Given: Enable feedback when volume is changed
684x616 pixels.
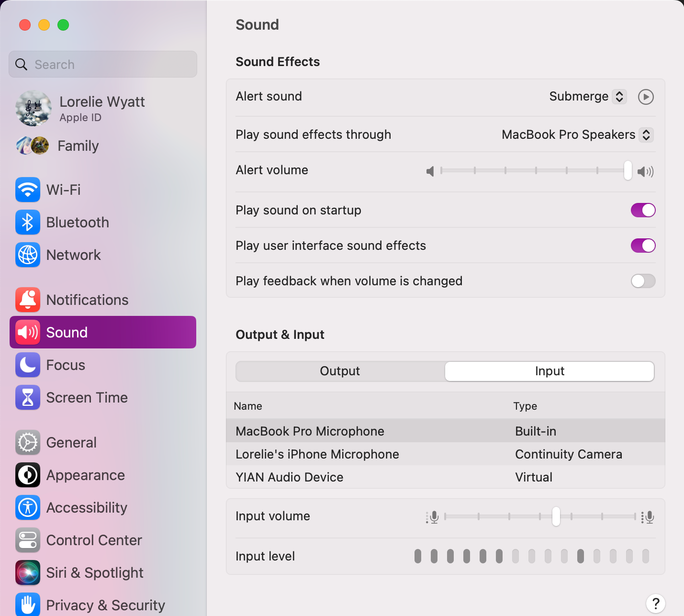Looking at the screenshot, I should (x=643, y=281).
